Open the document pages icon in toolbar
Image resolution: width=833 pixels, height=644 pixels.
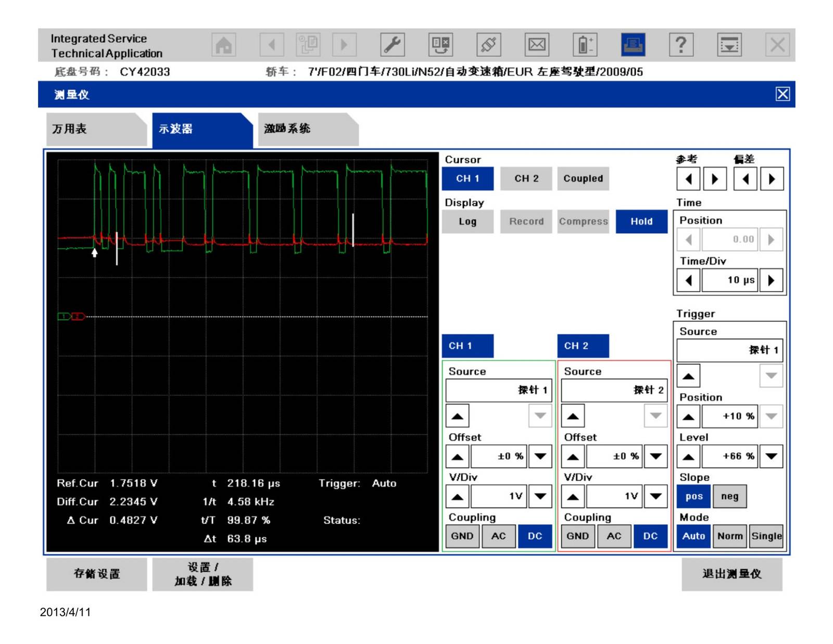[308, 45]
